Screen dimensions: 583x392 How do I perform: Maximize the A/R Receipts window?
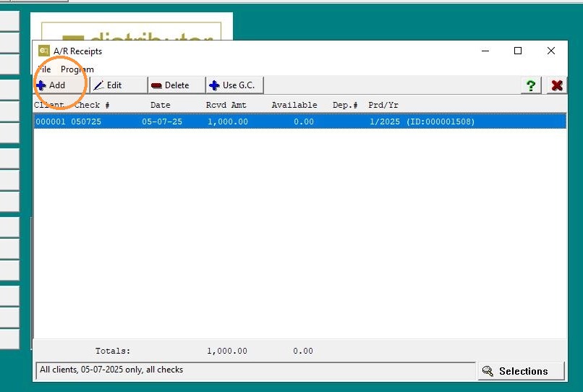pos(518,51)
